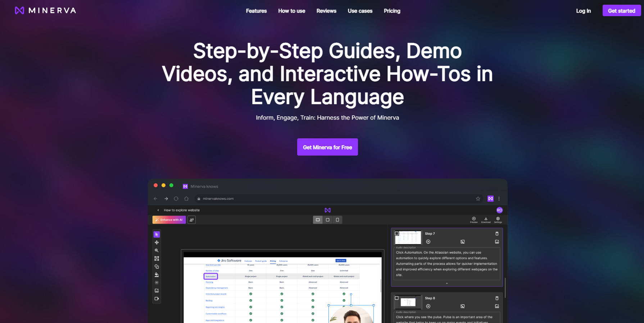Viewport: 644px width, 323px height.
Task: Select the desktop viewport layout
Action: click(318, 220)
